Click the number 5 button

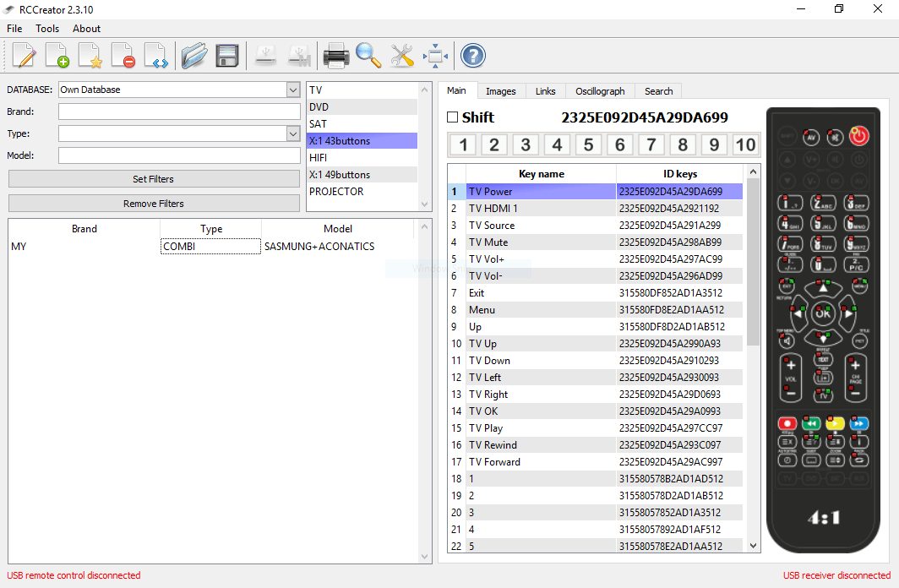(x=588, y=144)
